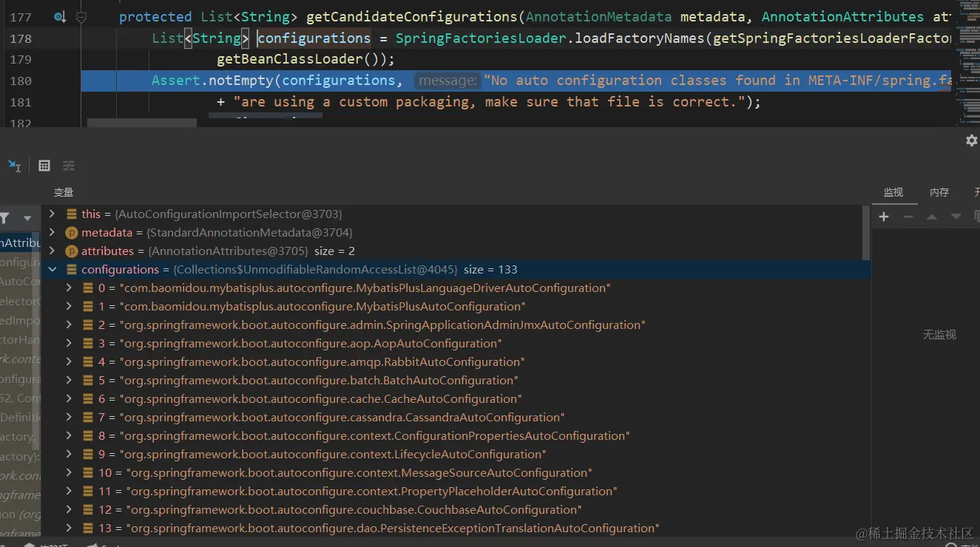This screenshot has height=547, width=980.
Task: Switch to the 内存 (Memory) tab
Action: (x=939, y=192)
